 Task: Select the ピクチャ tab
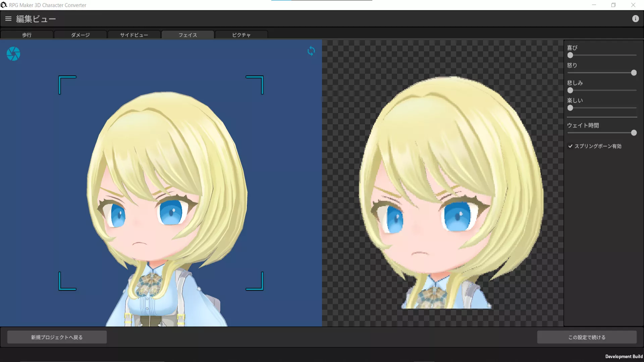click(x=241, y=35)
